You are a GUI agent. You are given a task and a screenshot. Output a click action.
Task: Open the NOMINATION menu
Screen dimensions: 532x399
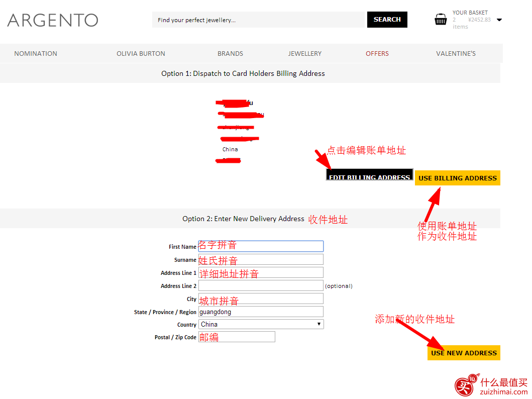click(36, 54)
